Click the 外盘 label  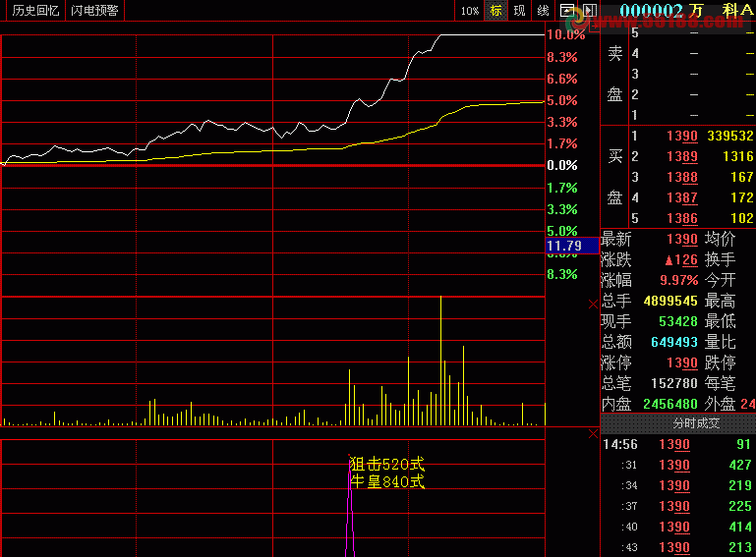coord(720,404)
